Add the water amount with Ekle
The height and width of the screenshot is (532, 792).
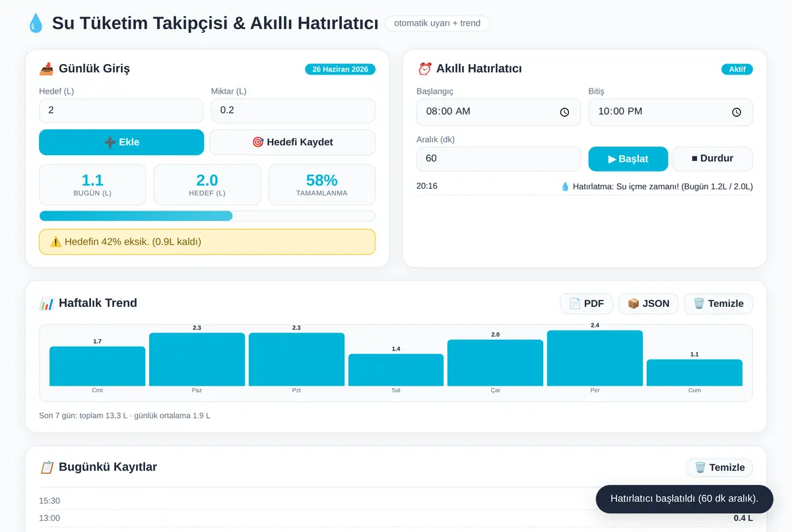point(121,142)
